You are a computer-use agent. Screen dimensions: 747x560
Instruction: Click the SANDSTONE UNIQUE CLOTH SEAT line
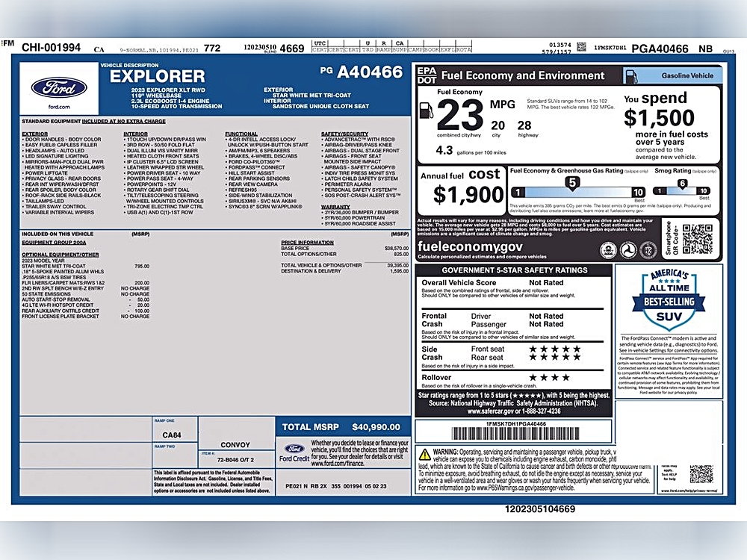[x=320, y=106]
